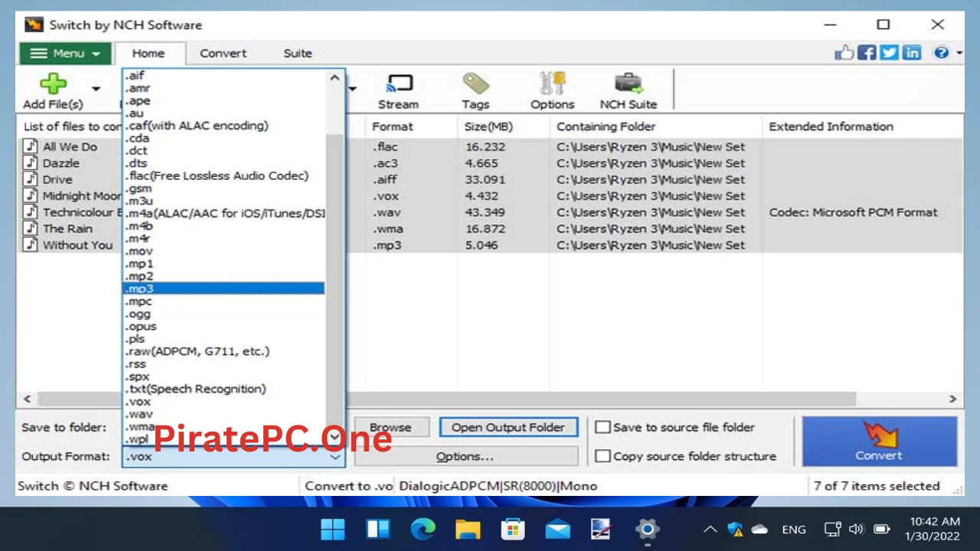Expand the Add File(s) dropdown arrow
This screenshot has height=551, width=980.
pyautogui.click(x=96, y=89)
